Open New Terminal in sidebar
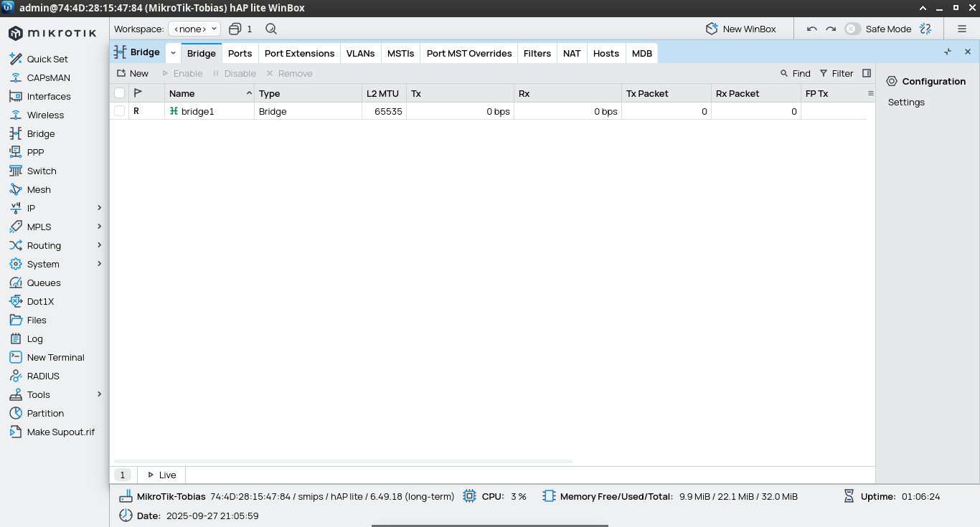This screenshot has height=527, width=980. click(55, 357)
